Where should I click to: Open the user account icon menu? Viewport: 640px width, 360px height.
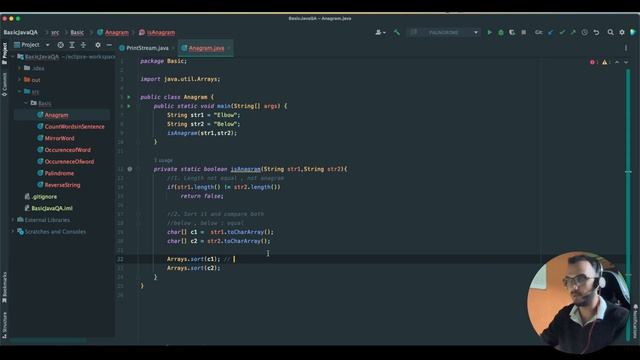coord(380,32)
